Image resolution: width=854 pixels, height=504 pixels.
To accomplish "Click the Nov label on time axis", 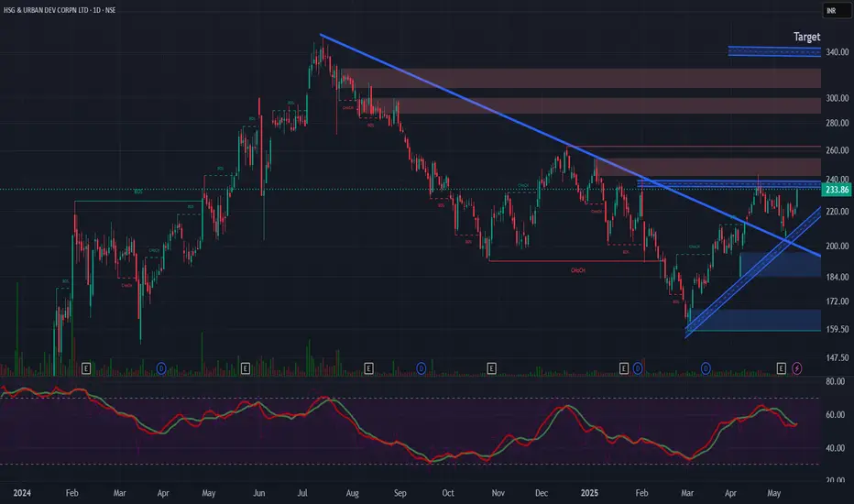I will 498,493.
